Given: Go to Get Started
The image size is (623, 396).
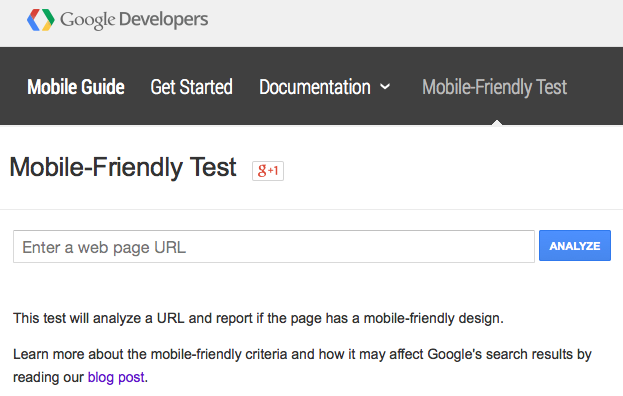Looking at the screenshot, I should (x=192, y=87).
